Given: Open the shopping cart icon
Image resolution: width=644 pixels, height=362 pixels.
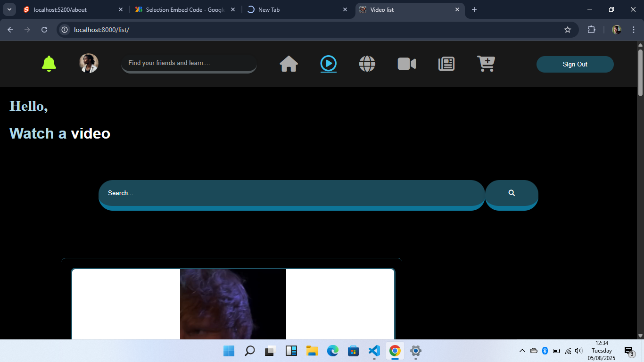Looking at the screenshot, I should click(x=486, y=64).
